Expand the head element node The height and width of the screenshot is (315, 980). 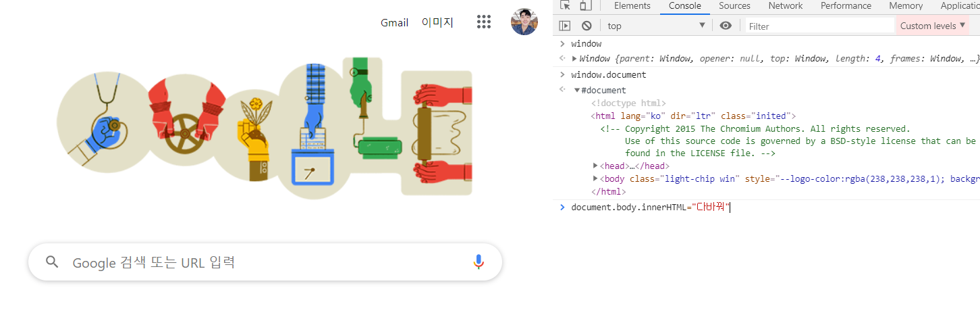pos(595,166)
